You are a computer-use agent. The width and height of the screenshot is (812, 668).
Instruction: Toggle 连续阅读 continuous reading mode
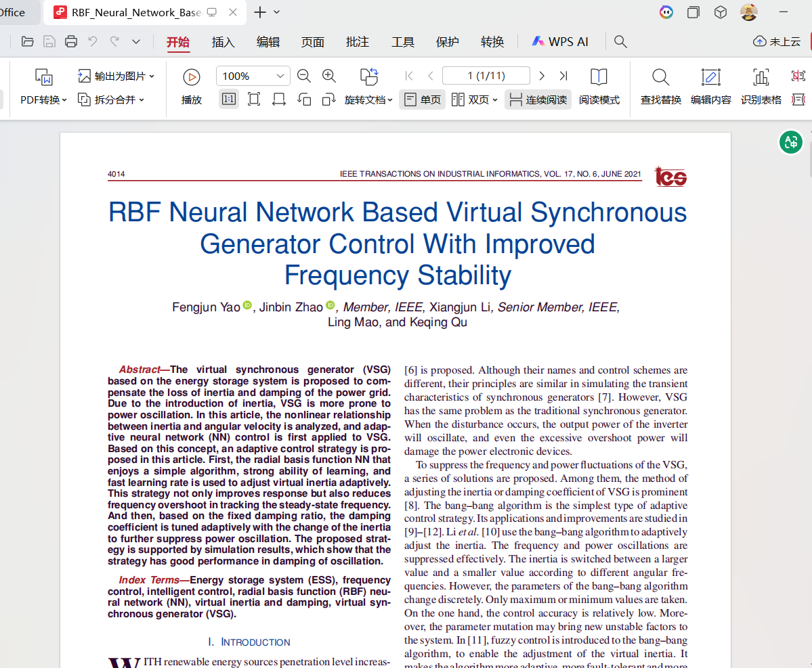click(538, 99)
